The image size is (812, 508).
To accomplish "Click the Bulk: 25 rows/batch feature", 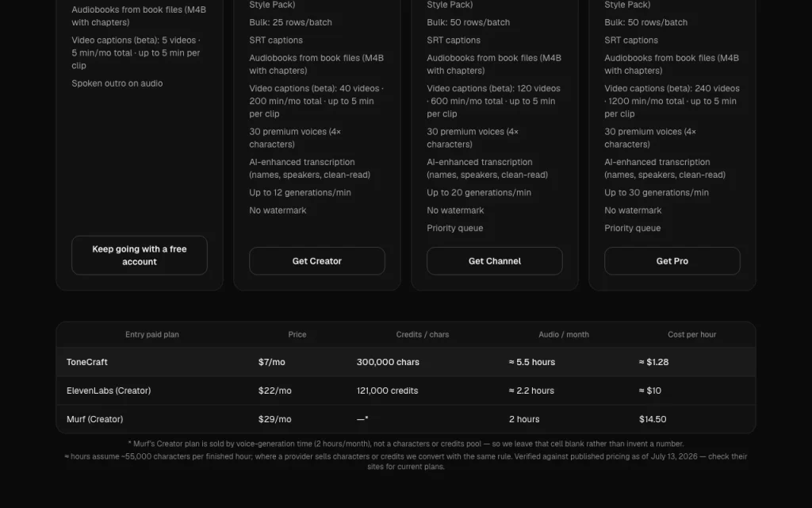I will click(x=290, y=22).
